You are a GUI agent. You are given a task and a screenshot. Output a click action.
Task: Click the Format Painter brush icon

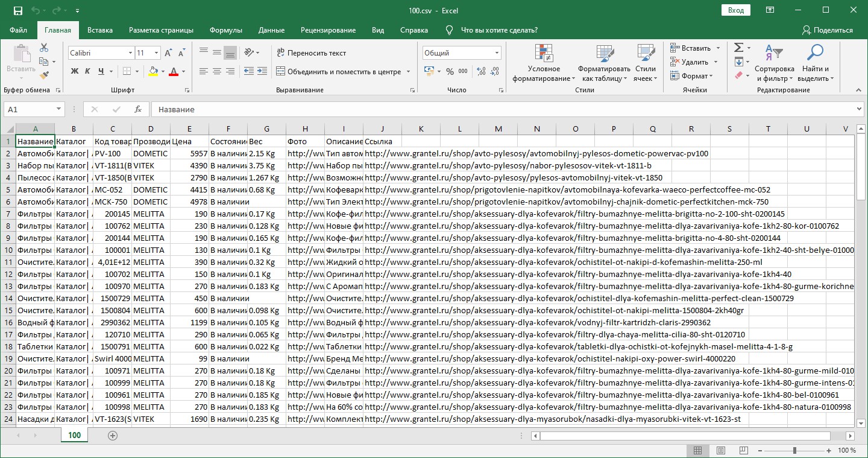[x=44, y=75]
